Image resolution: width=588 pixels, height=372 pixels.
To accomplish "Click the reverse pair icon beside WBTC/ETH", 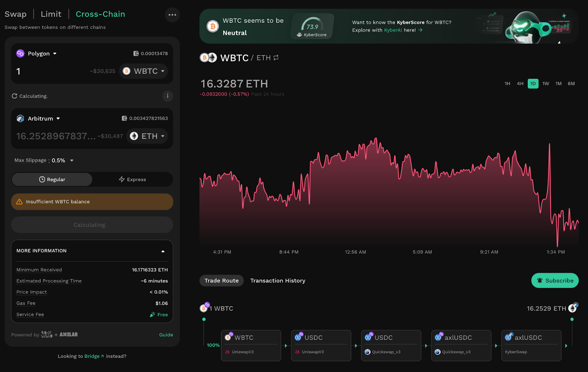I will (x=276, y=57).
